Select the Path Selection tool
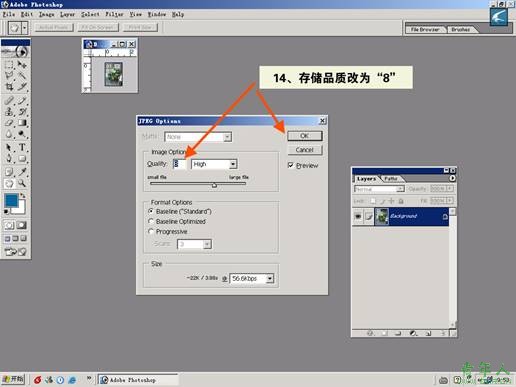The image size is (516, 387). [9, 147]
